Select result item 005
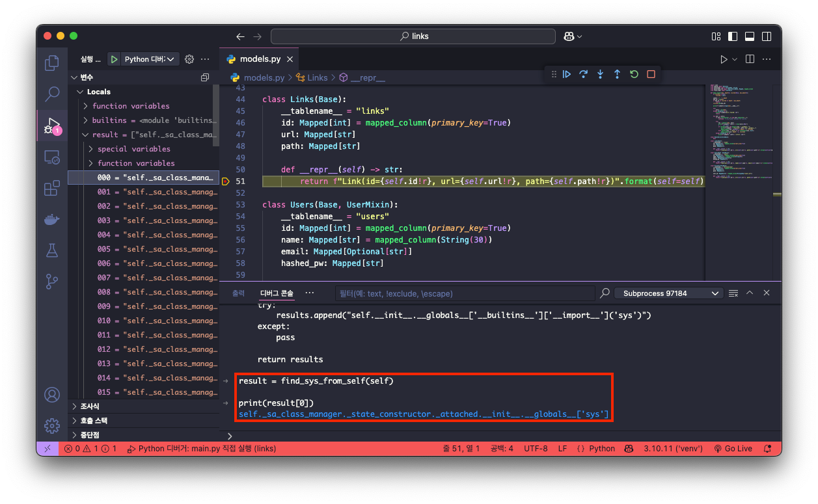 click(144, 249)
